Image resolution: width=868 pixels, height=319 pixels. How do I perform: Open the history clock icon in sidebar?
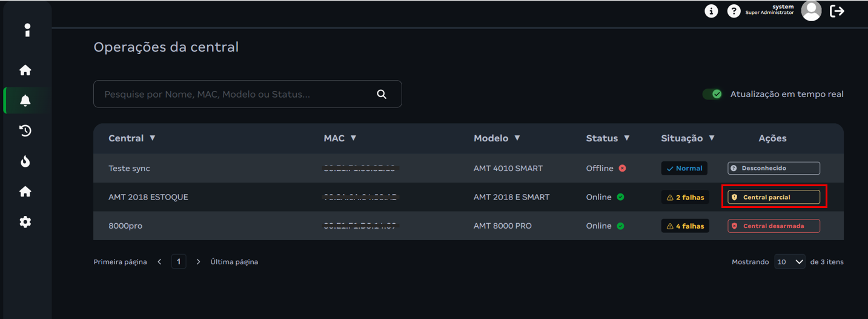25,131
